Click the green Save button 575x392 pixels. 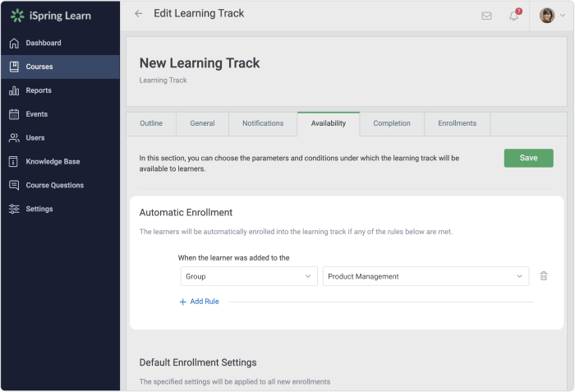[528, 158]
